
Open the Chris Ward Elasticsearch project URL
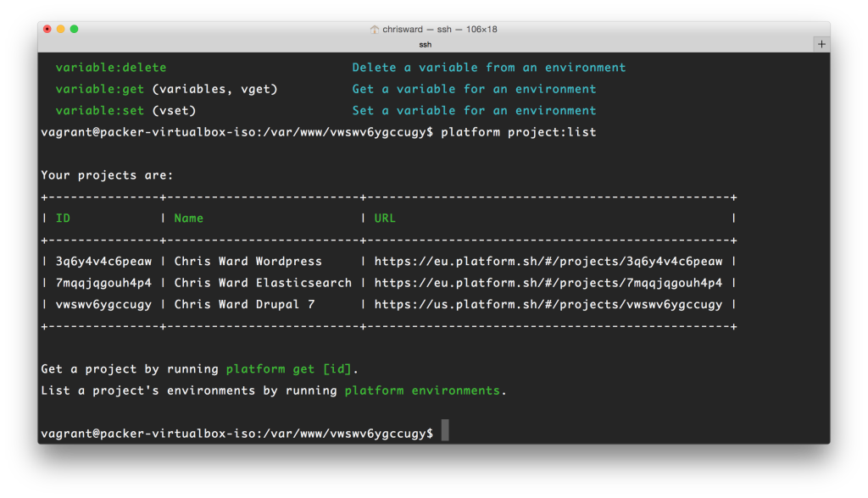548,283
